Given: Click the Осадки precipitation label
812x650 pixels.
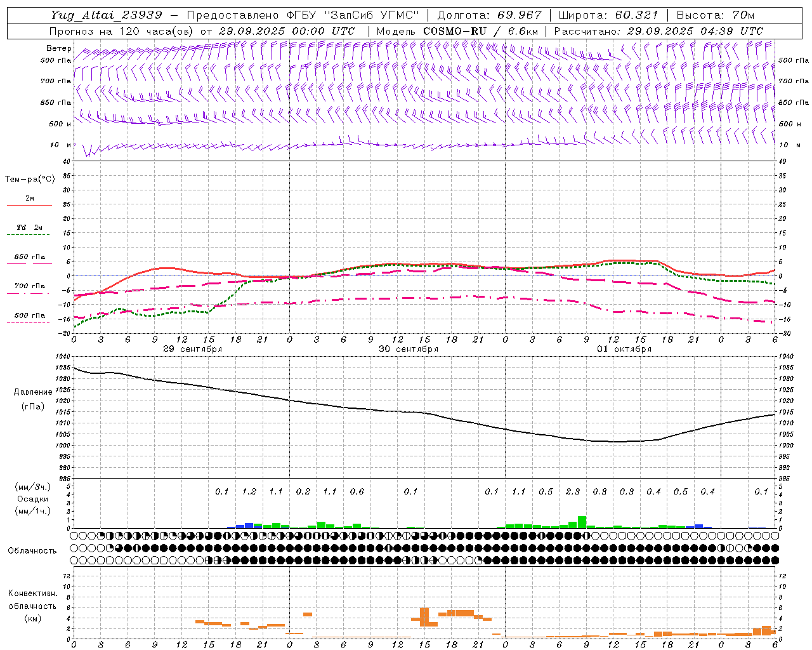Looking at the screenshot, I should pyautogui.click(x=33, y=499).
